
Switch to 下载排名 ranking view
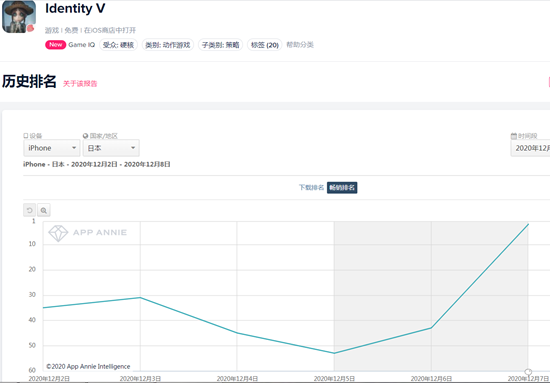(x=311, y=188)
